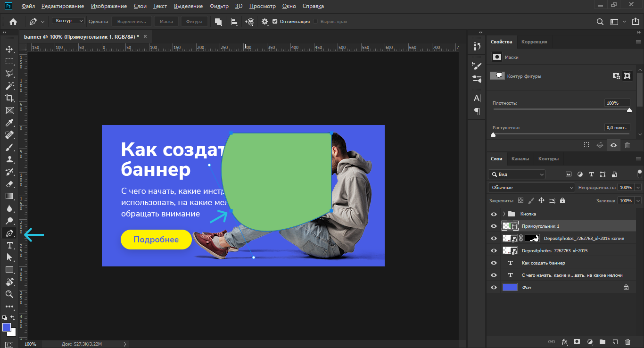Switch to the Коррекция tab

click(534, 41)
